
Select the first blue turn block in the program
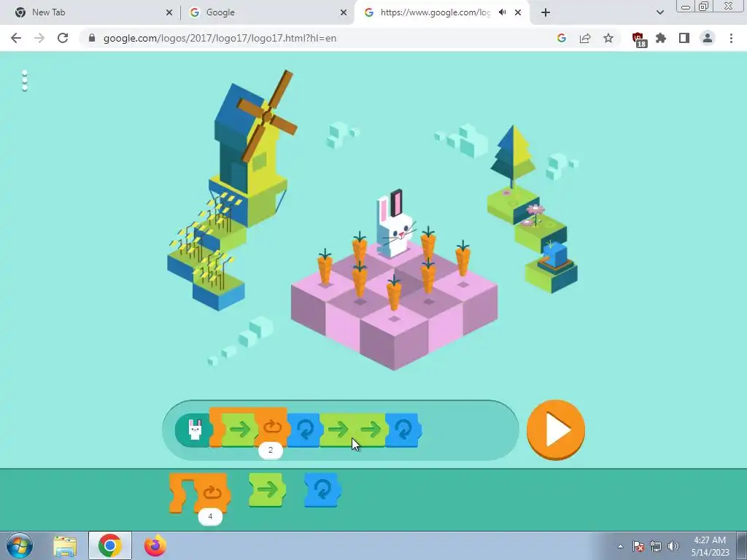click(304, 430)
